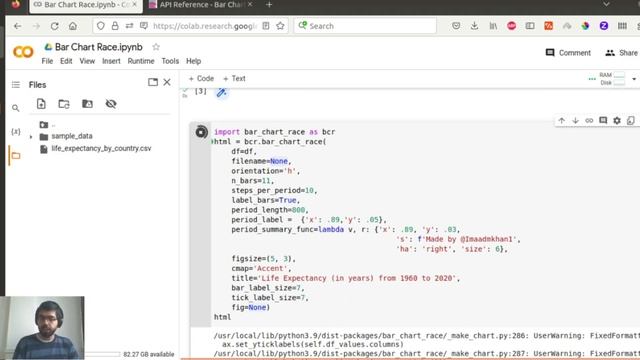Copy link to cell icon
This screenshot has height=360, width=640.
[589, 120]
